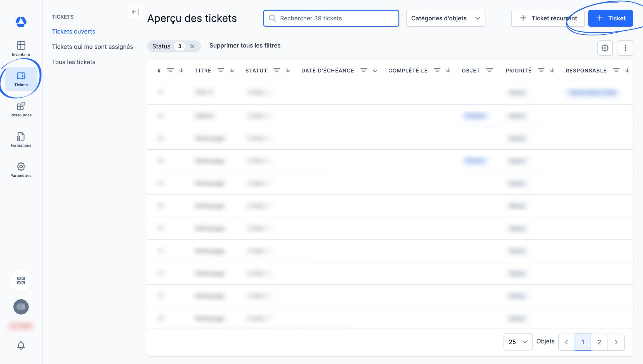Create new Ticket with blue button
This screenshot has width=643, height=364.
pyautogui.click(x=610, y=18)
